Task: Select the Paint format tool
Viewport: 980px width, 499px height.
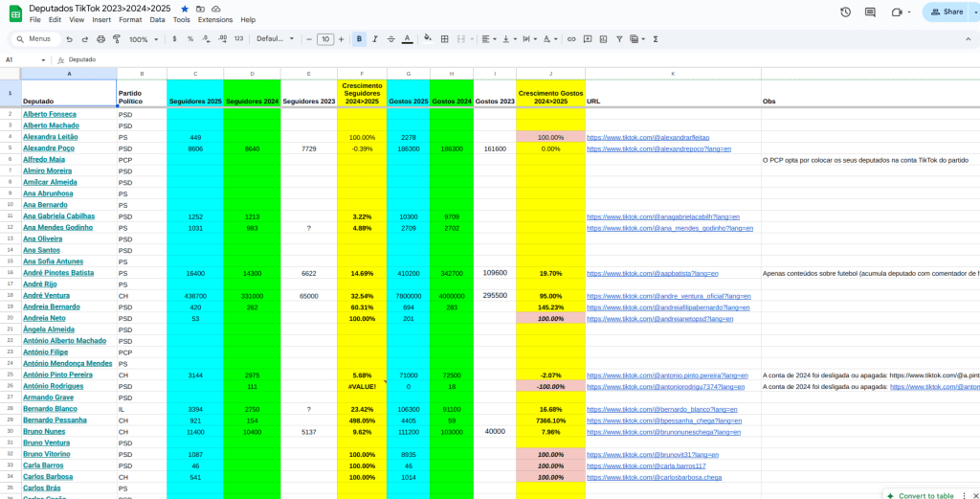Action: tap(116, 39)
